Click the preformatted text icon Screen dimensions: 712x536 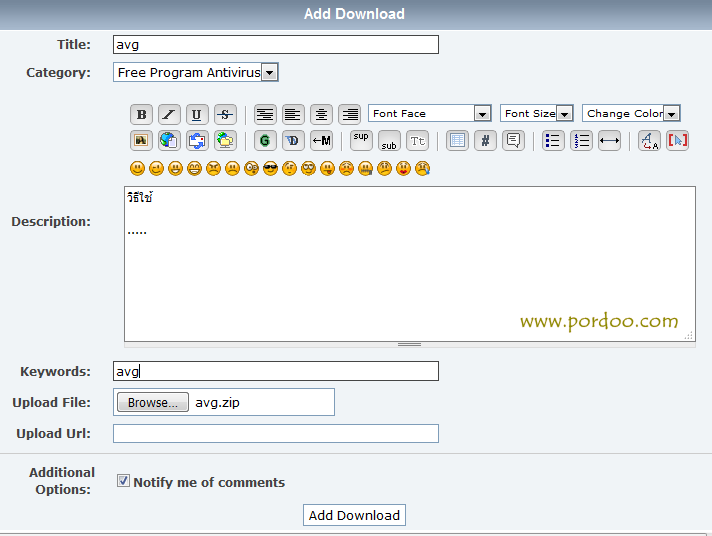click(265, 114)
